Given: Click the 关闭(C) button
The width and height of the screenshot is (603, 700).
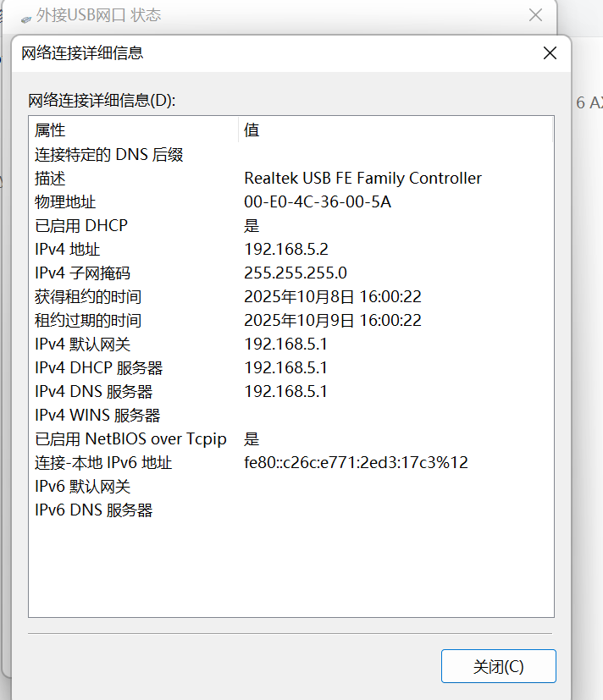Looking at the screenshot, I should 499,666.
